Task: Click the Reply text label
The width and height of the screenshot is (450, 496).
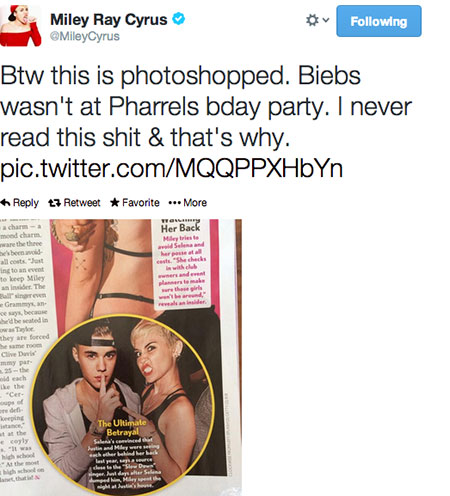Action: [x=26, y=203]
